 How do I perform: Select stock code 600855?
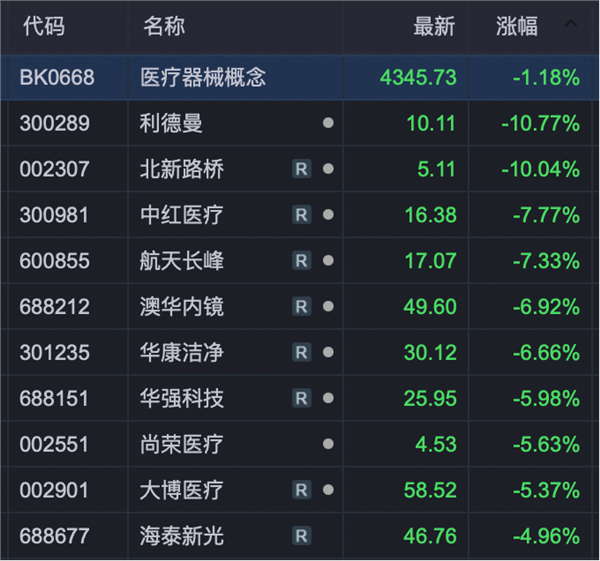coord(54,261)
